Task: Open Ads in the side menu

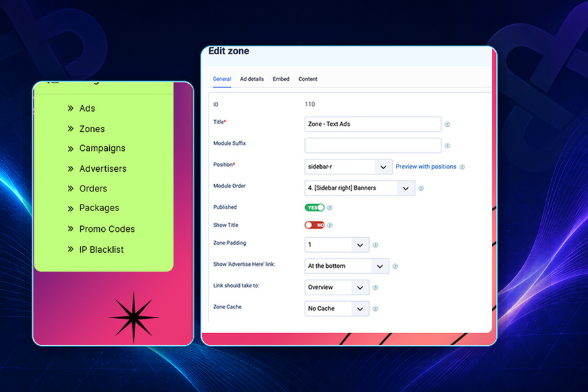Action: tap(87, 108)
